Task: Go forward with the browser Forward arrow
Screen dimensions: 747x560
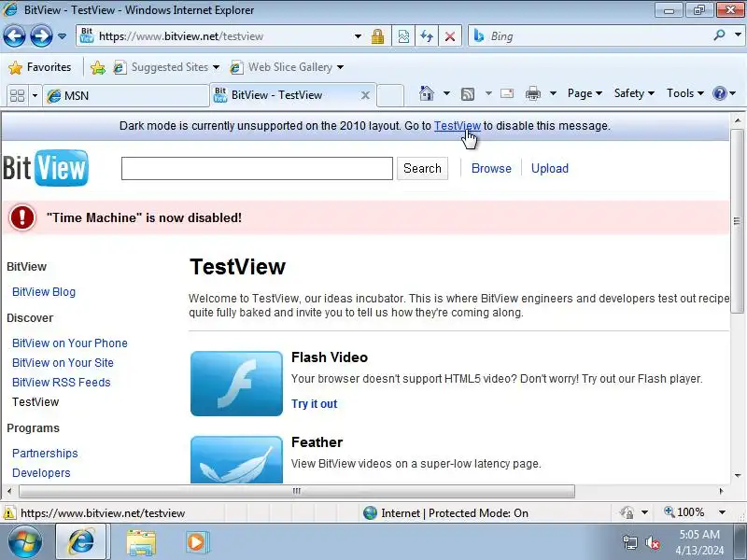Action: 41,35
